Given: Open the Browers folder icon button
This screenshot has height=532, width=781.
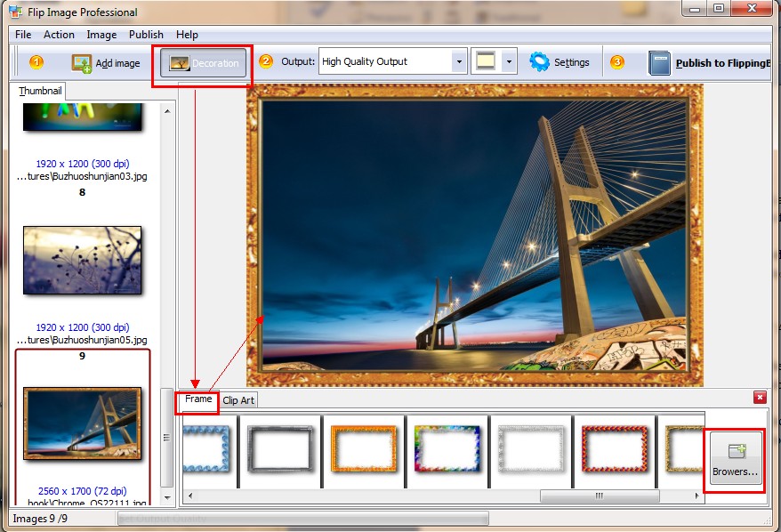Looking at the screenshot, I should [x=736, y=452].
